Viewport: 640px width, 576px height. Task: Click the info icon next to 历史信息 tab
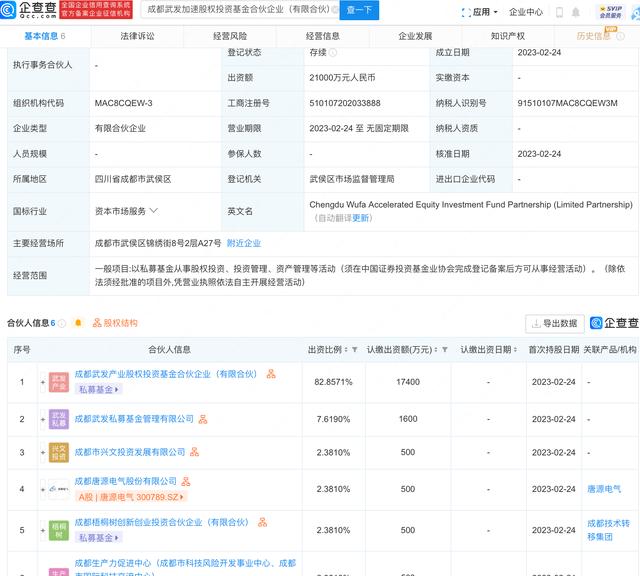(620, 36)
